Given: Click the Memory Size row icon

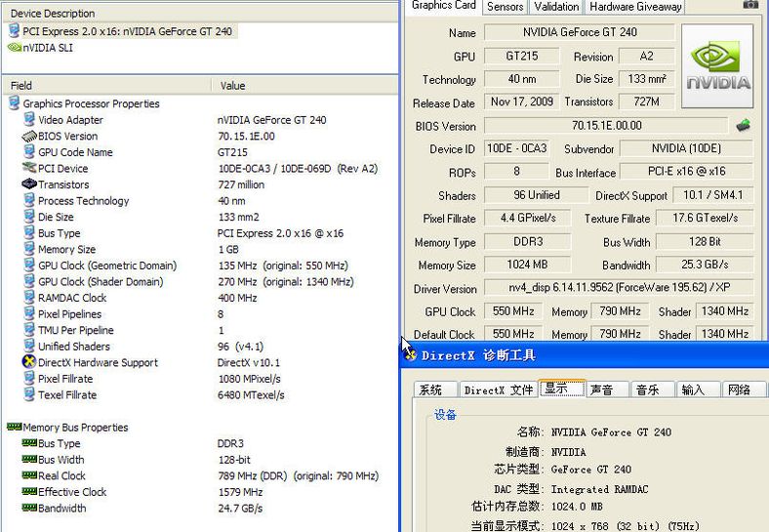Looking at the screenshot, I should 29,249.
